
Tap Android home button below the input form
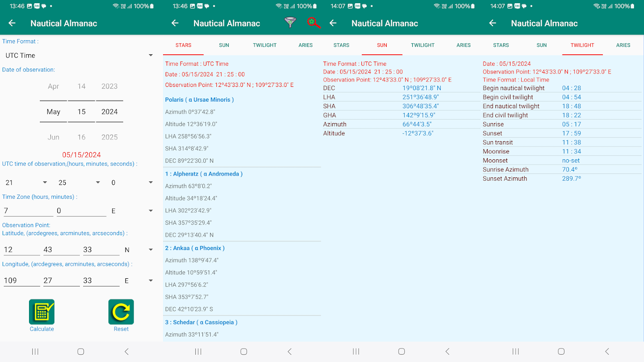pos(81,352)
